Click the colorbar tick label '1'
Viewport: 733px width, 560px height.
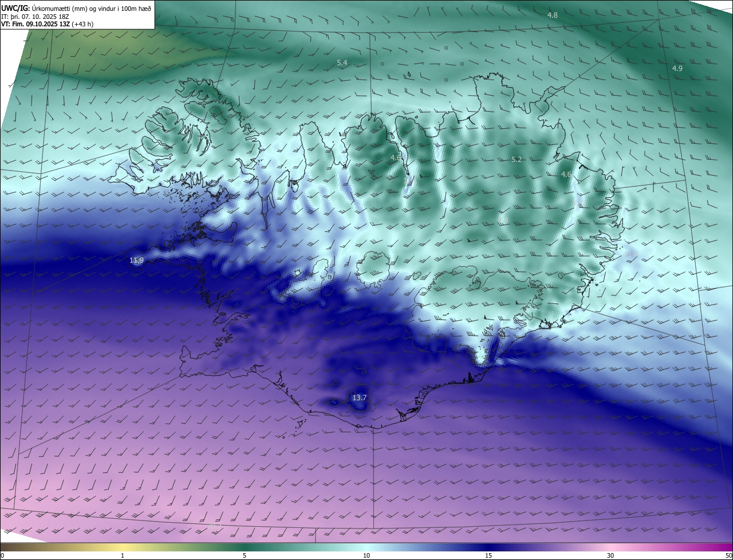[x=123, y=555]
